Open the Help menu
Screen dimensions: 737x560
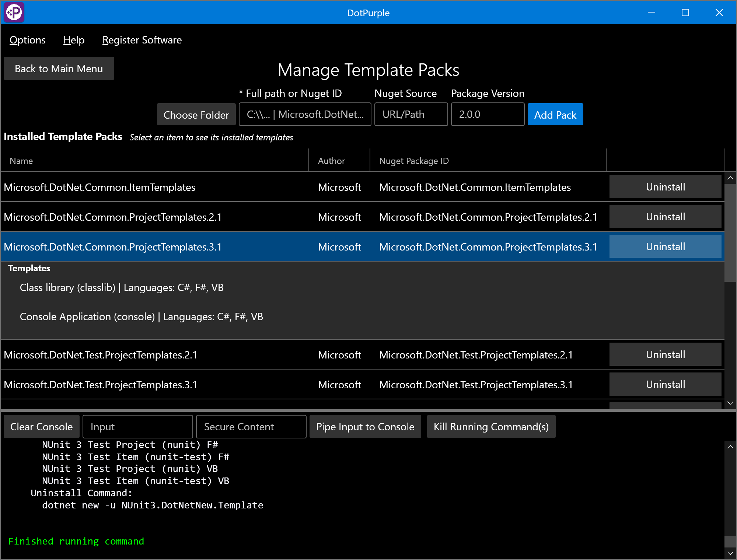tap(74, 39)
